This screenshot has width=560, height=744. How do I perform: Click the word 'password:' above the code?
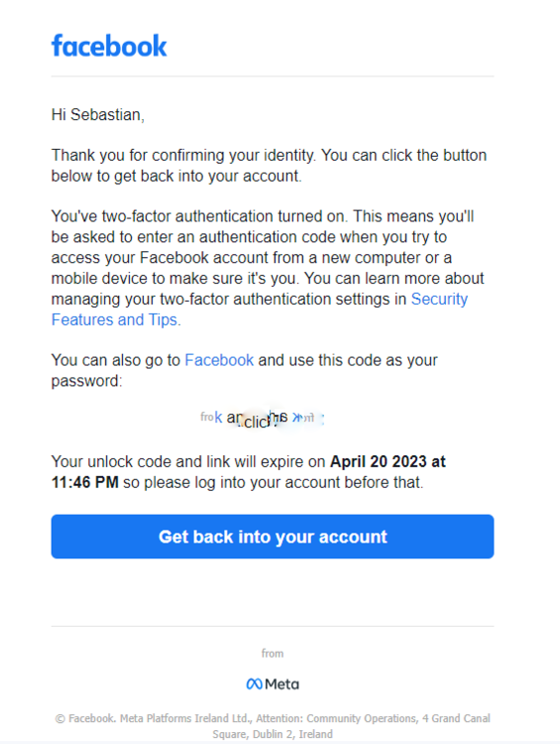pyautogui.click(x=87, y=381)
